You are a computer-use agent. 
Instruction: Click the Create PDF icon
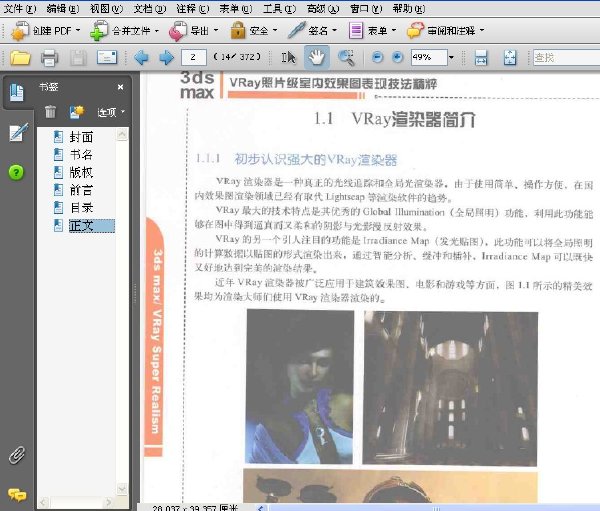(x=20, y=31)
